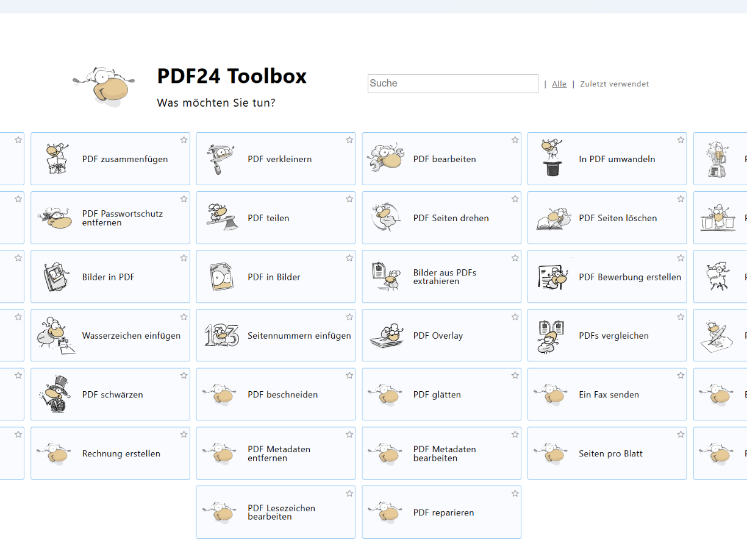747x560 pixels.
Task: Click 'Rechnung erstellen' label text
Action: pos(121,454)
